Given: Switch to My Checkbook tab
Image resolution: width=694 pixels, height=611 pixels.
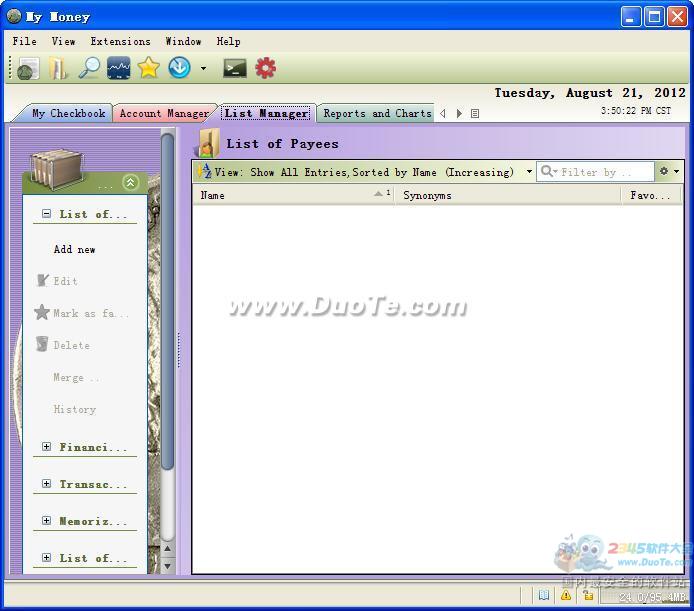Looking at the screenshot, I should tap(68, 113).
